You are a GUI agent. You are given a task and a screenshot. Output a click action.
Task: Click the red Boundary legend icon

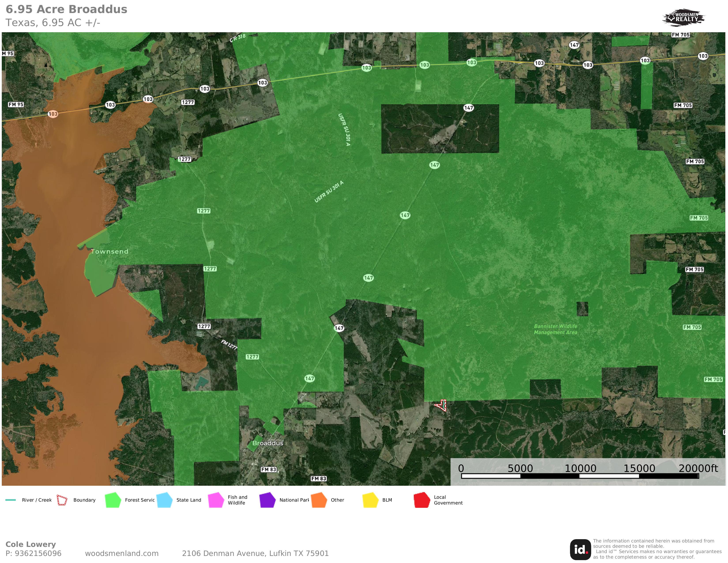[62, 500]
